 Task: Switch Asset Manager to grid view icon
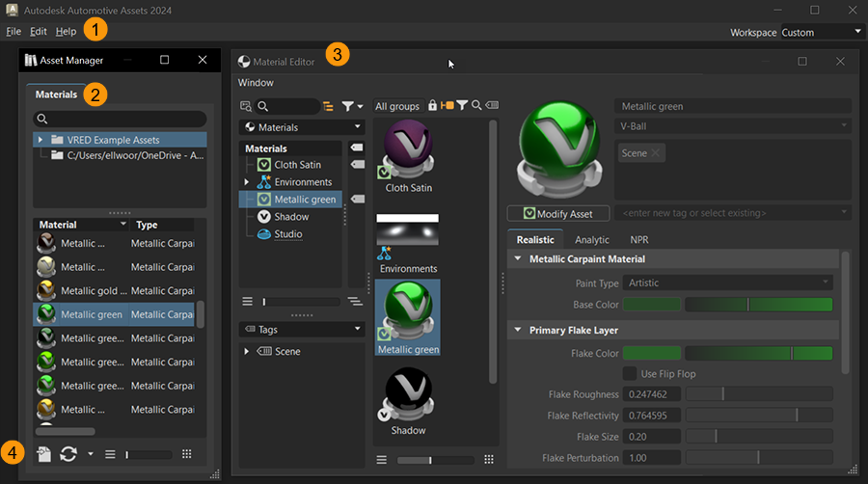coord(187,453)
